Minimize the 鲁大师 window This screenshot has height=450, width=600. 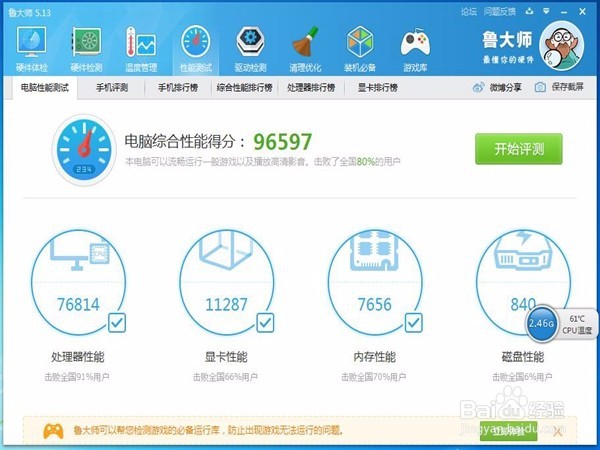[564, 12]
